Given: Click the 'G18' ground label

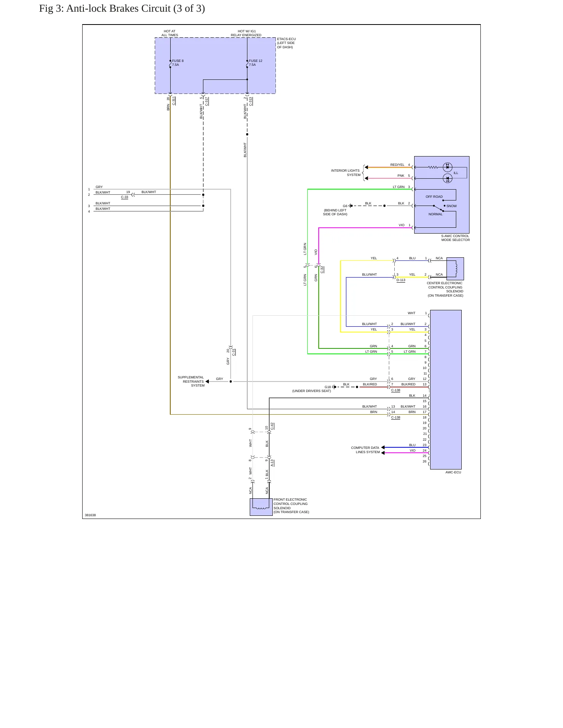Looking at the screenshot, I should pyautogui.click(x=328, y=387).
